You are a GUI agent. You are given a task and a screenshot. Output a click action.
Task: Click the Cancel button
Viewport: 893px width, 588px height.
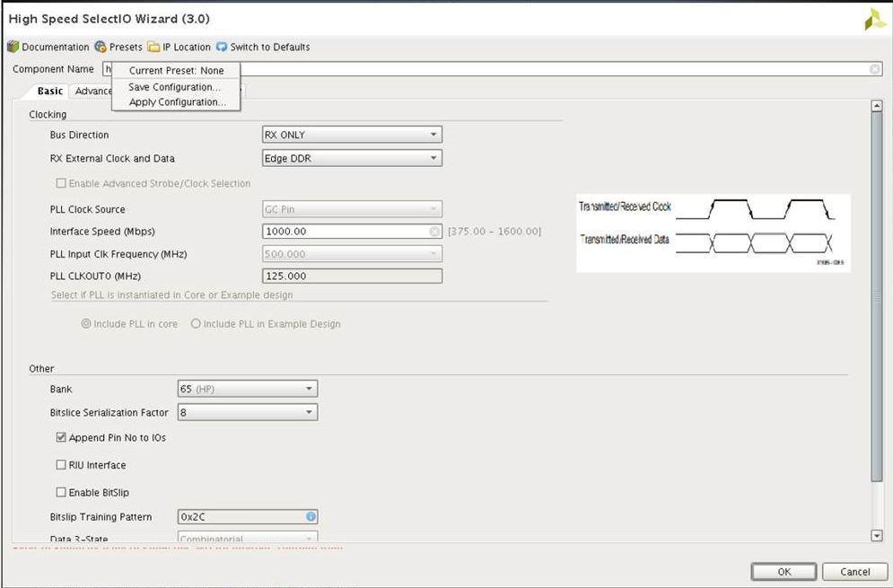(x=854, y=572)
